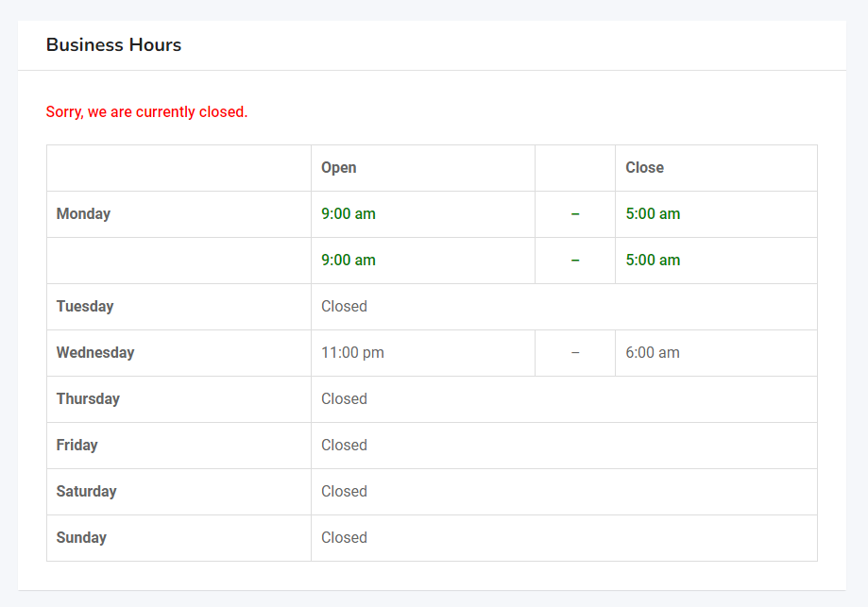Click the 'Sorry, we are currently closed' message

click(146, 111)
